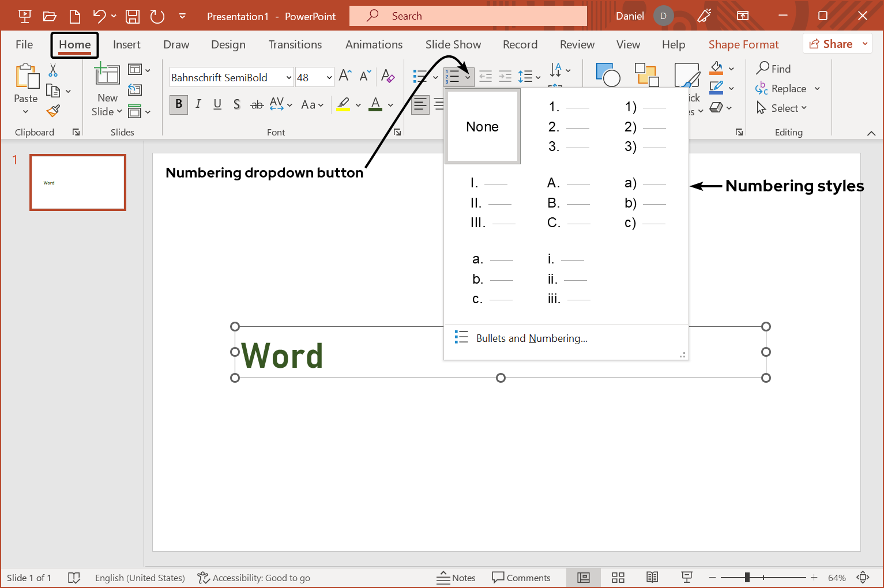Expand the Select dropdown in Editing group
The width and height of the screenshot is (884, 588).
(x=782, y=108)
